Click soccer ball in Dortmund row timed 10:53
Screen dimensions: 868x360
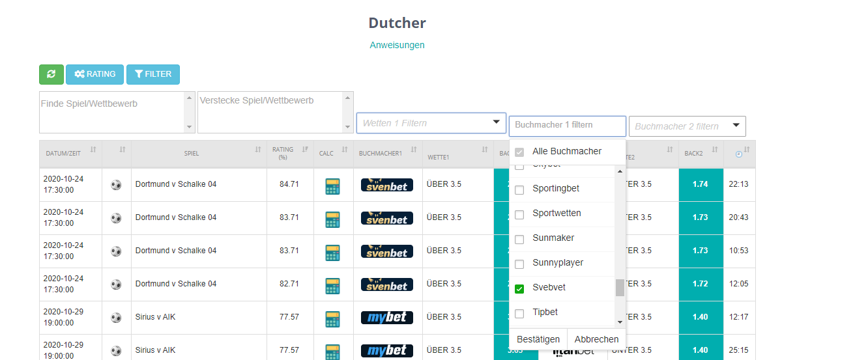(116, 251)
